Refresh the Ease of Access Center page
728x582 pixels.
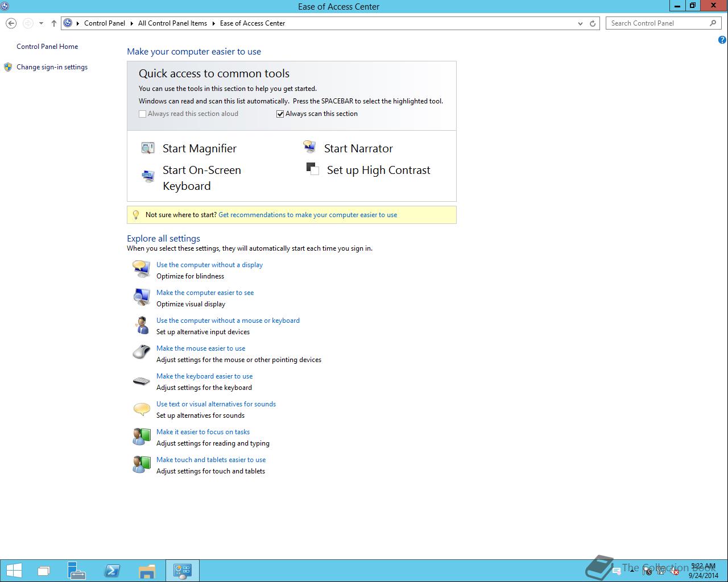coord(593,23)
